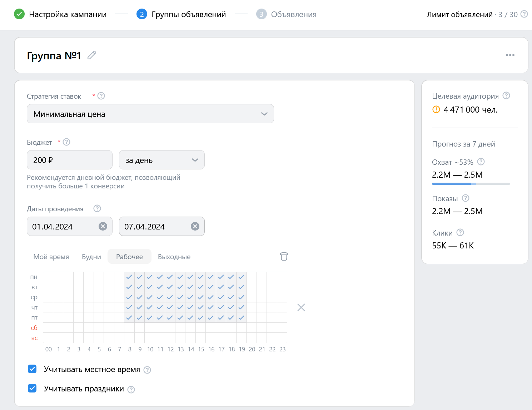The image size is (532, 410).
Task: Click the pencil icon to rename Группа №1
Action: [92, 55]
